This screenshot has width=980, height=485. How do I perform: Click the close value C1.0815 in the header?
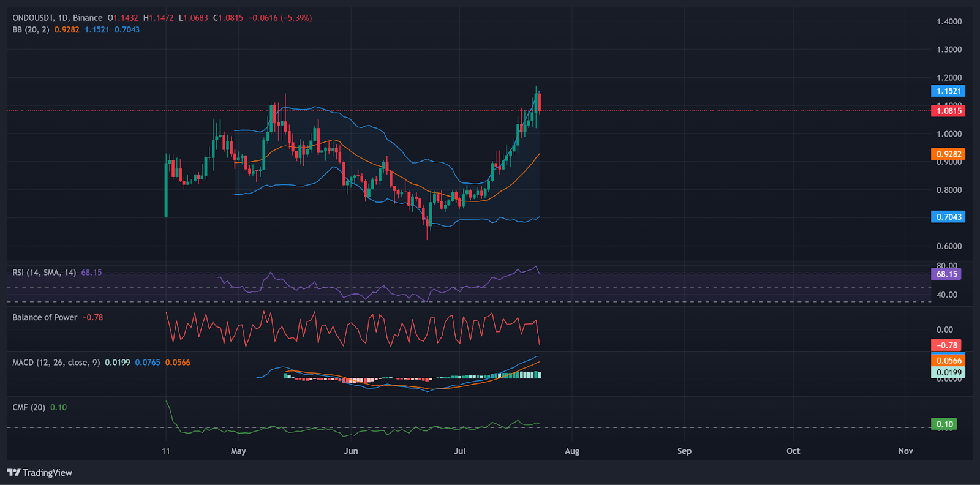point(228,18)
